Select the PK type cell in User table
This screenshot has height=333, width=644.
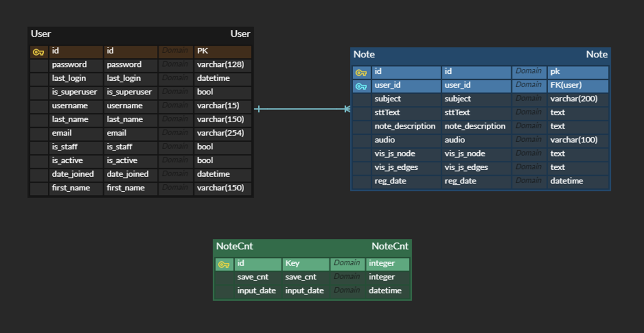[223, 51]
